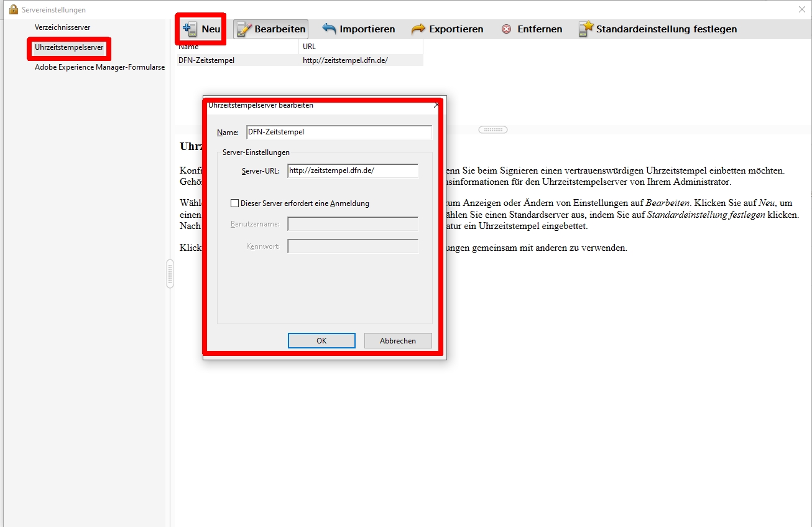Click the horizontal grip handle above the content area
The image size is (812, 527).
pos(492,129)
